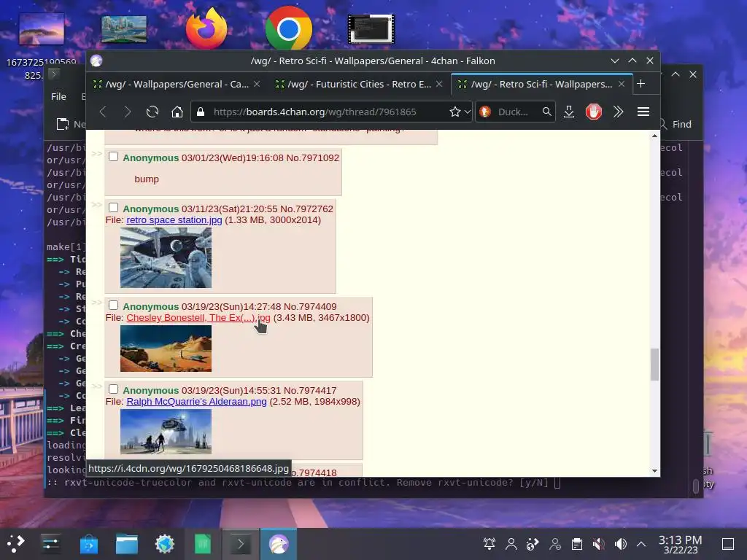747x560 pixels.
Task: Hide post 7972762 with its arrows
Action: [97, 204]
